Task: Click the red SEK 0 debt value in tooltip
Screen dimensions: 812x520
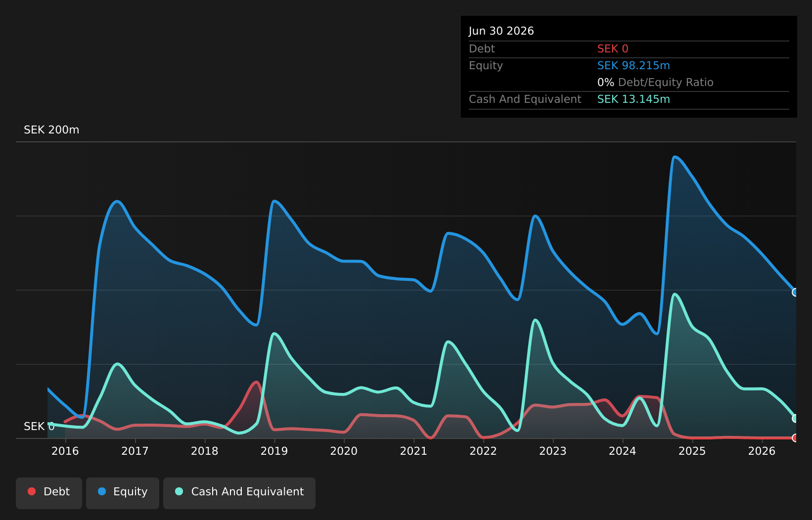Action: 613,49
